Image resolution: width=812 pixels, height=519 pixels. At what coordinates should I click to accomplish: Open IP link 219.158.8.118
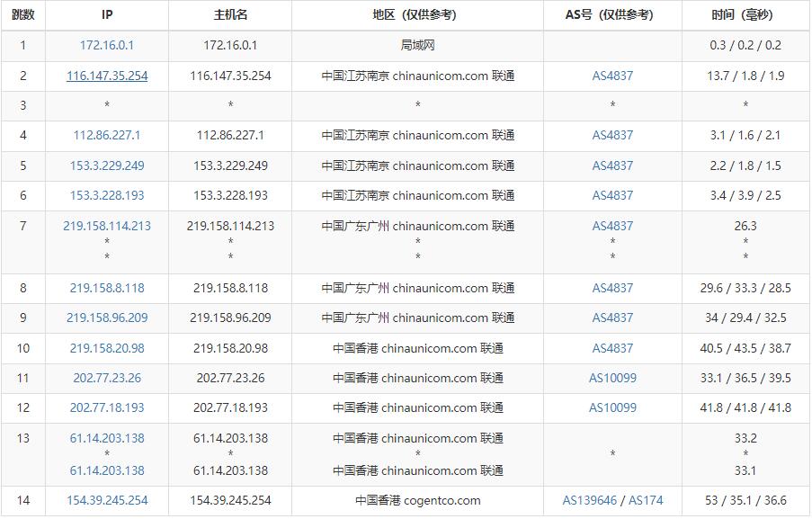107,288
